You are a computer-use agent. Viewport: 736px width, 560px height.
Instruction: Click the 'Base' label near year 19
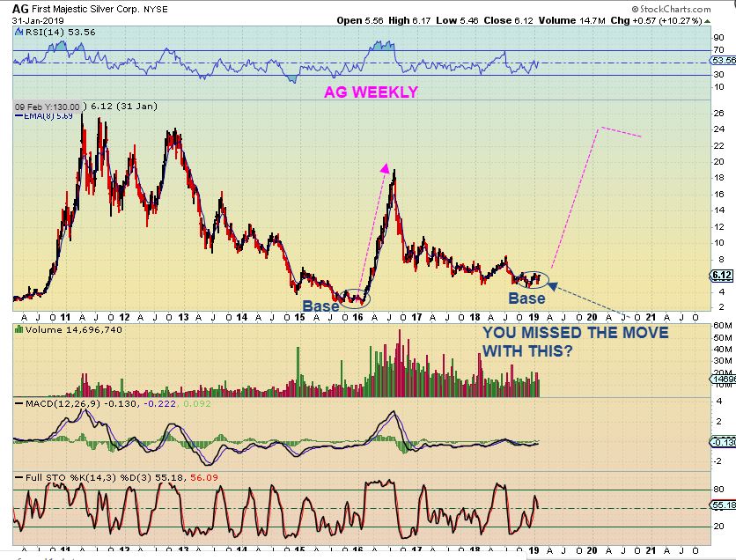[526, 298]
